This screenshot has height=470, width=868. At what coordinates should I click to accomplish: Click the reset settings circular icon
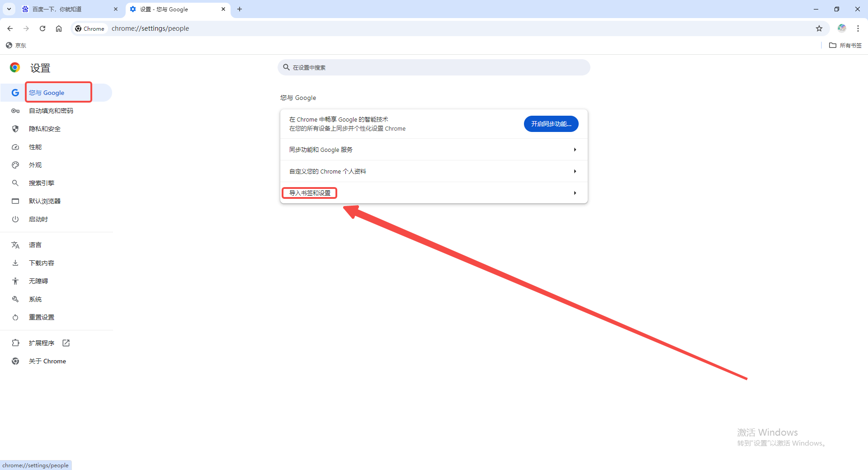15,317
